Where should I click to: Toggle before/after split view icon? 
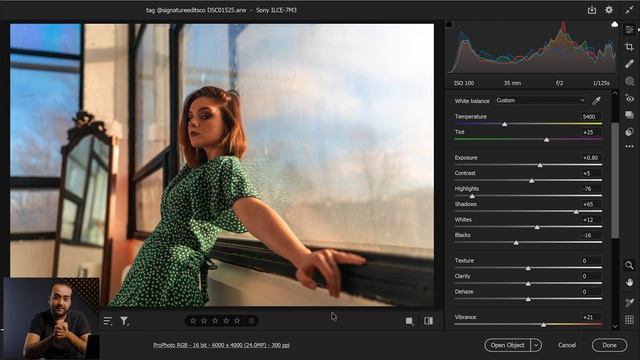(x=428, y=321)
